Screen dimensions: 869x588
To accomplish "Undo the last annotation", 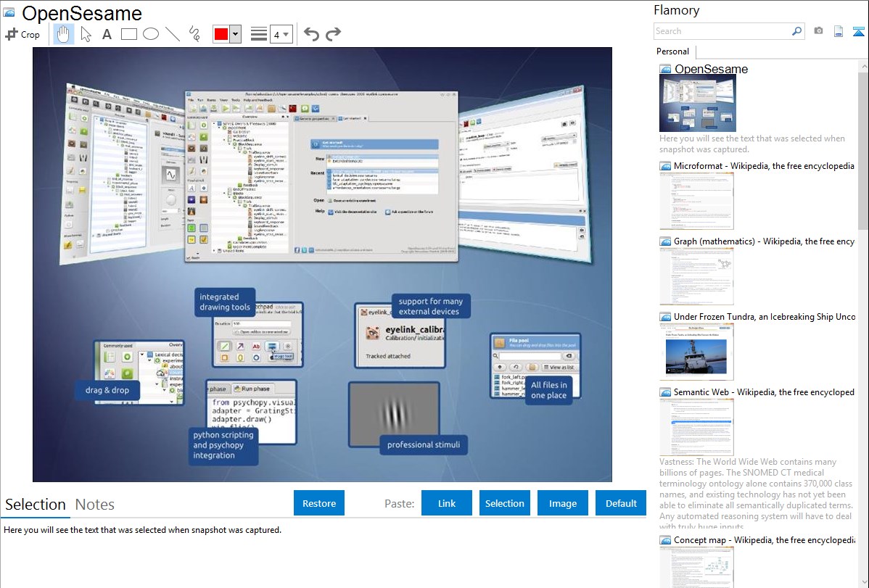I will (x=311, y=34).
